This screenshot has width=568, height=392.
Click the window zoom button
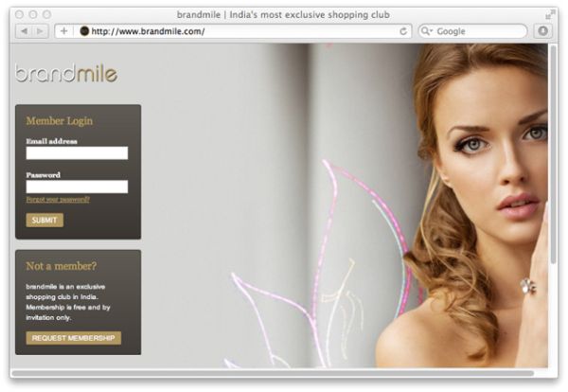tap(46, 14)
